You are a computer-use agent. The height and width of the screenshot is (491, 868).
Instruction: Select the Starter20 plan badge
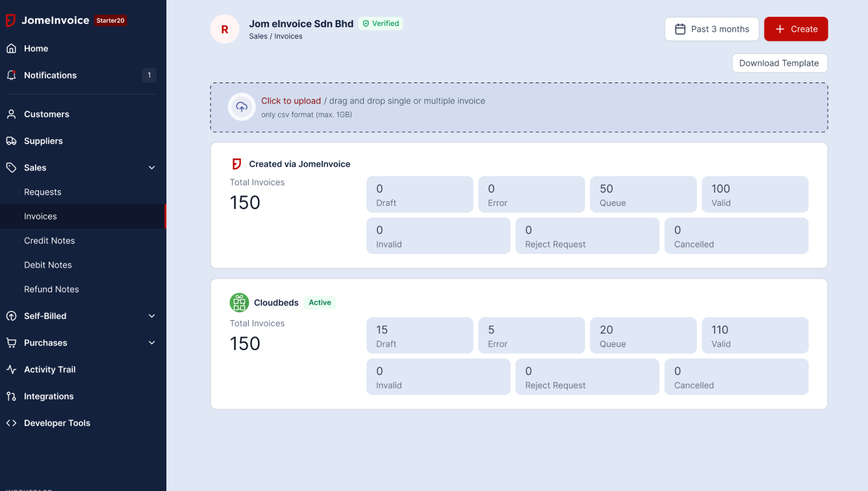click(111, 20)
